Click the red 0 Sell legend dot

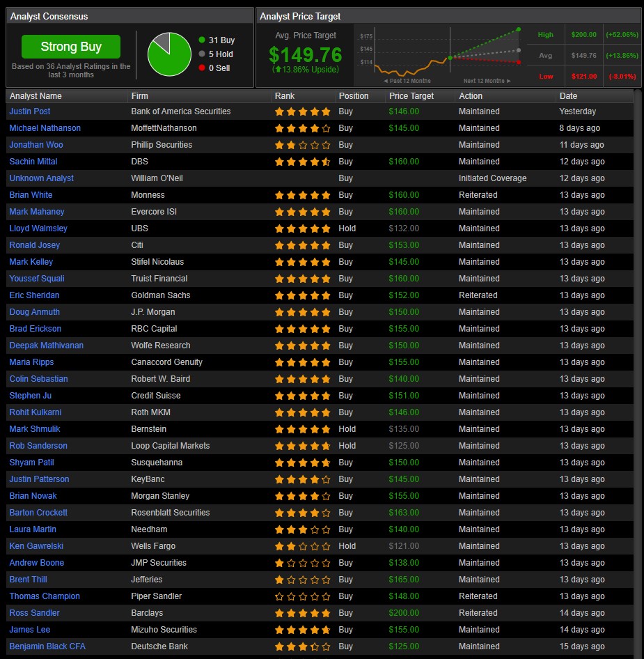point(202,68)
